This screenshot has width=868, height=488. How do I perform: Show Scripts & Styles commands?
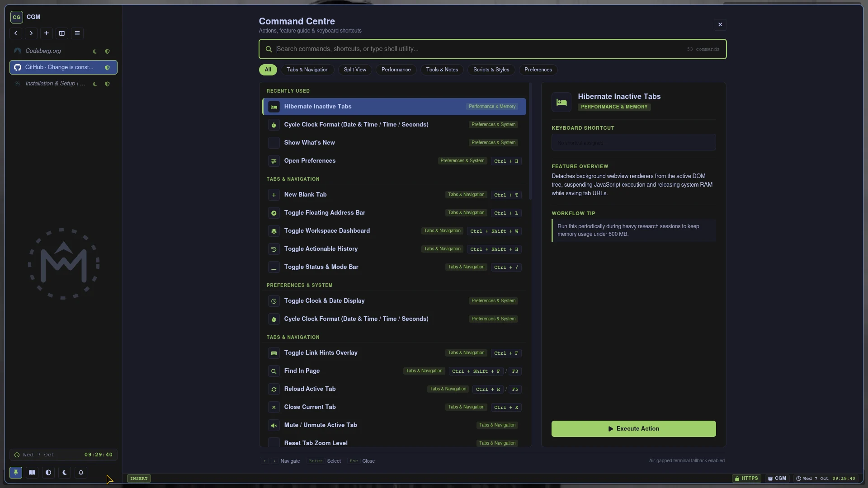(x=491, y=70)
